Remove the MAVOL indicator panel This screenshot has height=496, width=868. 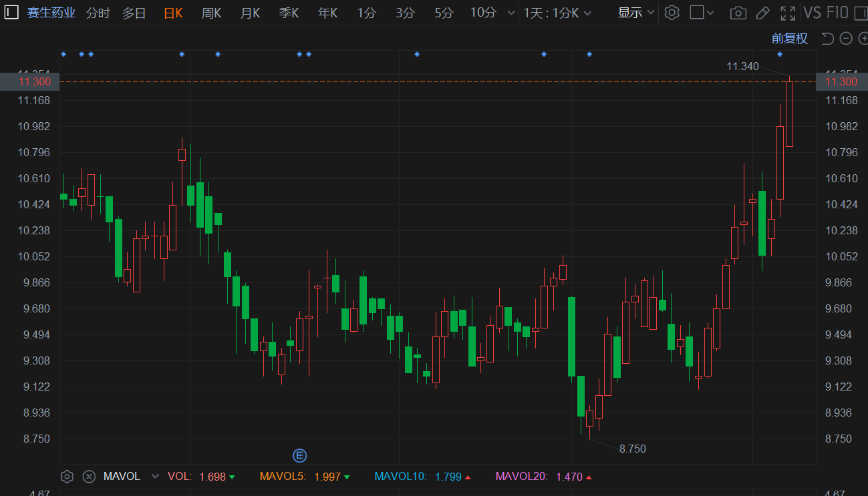pyautogui.click(x=89, y=477)
